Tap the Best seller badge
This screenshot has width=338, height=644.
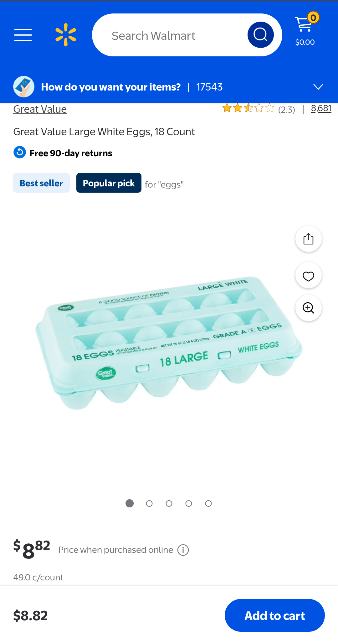pyautogui.click(x=41, y=183)
